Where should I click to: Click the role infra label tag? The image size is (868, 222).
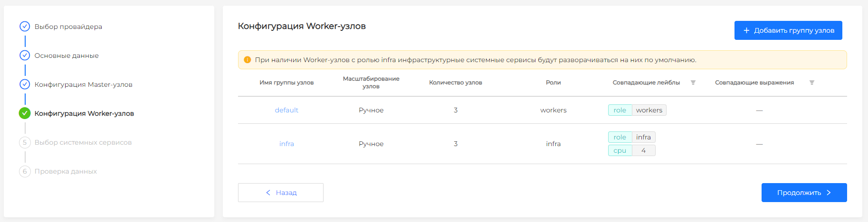(x=631, y=137)
